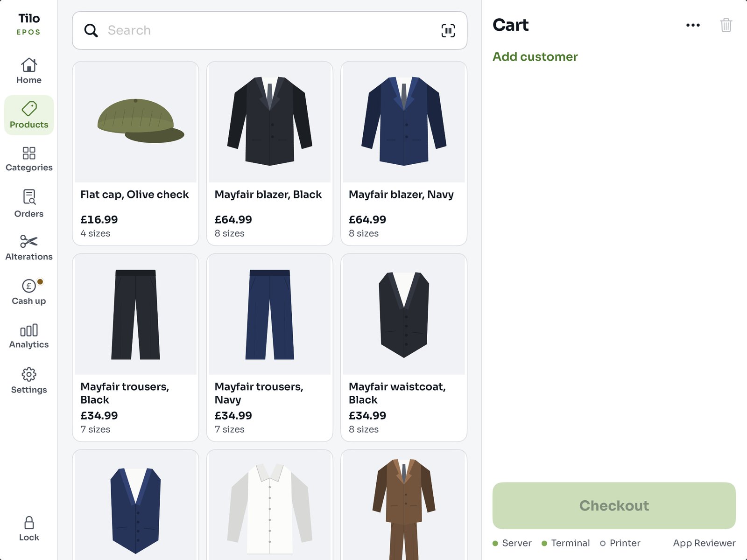The image size is (747, 560).
Task: Tap the barcode scanner icon in search
Action: 448,31
